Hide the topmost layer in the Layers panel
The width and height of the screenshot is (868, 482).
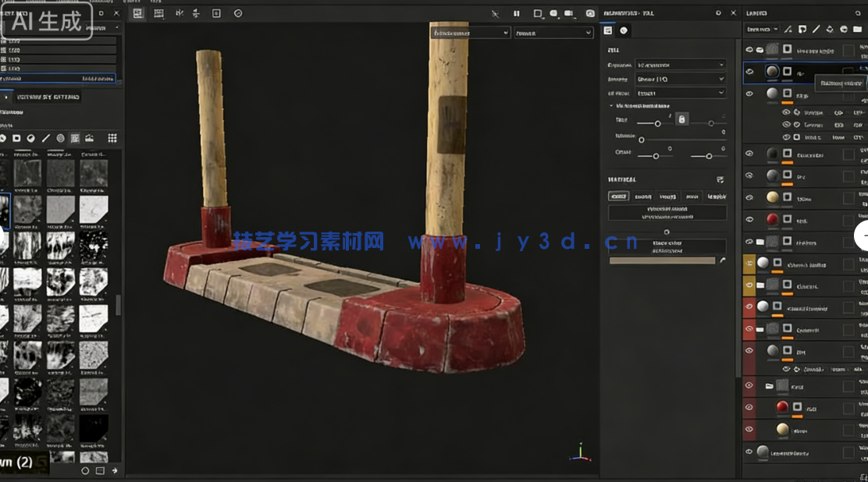click(749, 48)
